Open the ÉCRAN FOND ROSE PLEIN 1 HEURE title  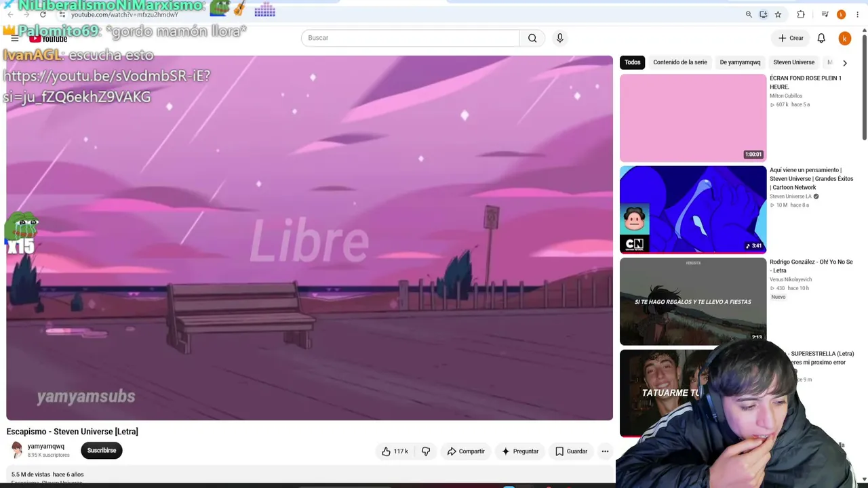click(806, 83)
